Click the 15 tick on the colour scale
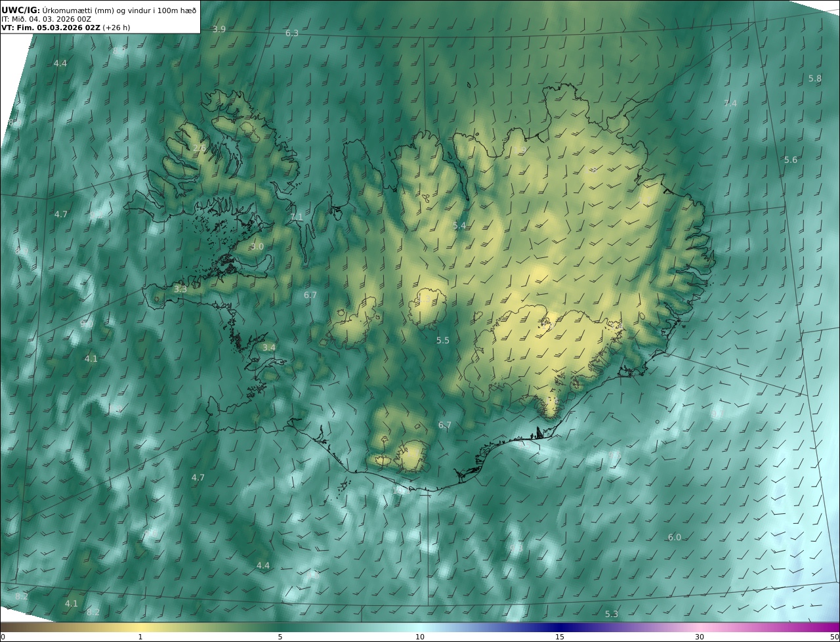 (560, 637)
